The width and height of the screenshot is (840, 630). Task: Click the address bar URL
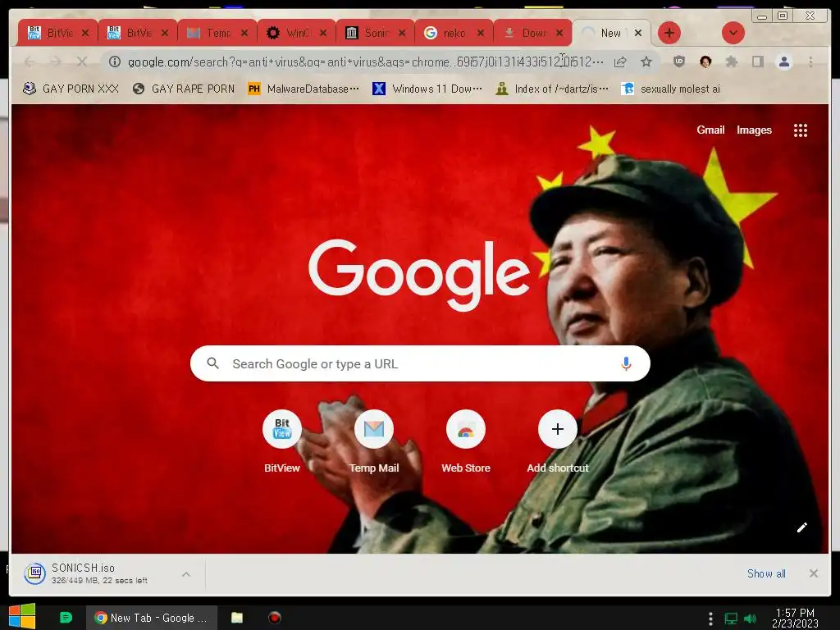365,62
